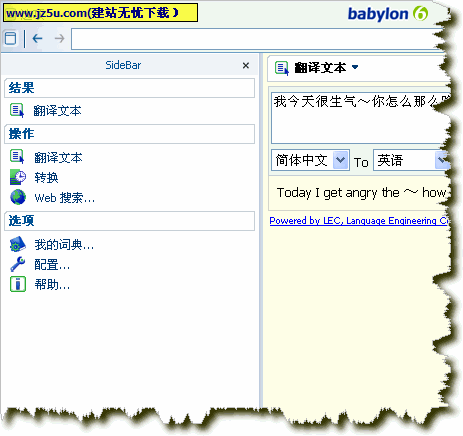Click the 帮助 info icon
The width and height of the screenshot is (463, 436).
point(18,284)
